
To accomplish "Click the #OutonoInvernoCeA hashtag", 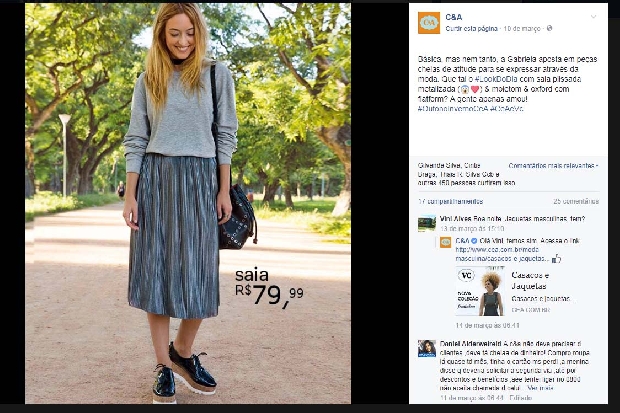I will (x=453, y=109).
